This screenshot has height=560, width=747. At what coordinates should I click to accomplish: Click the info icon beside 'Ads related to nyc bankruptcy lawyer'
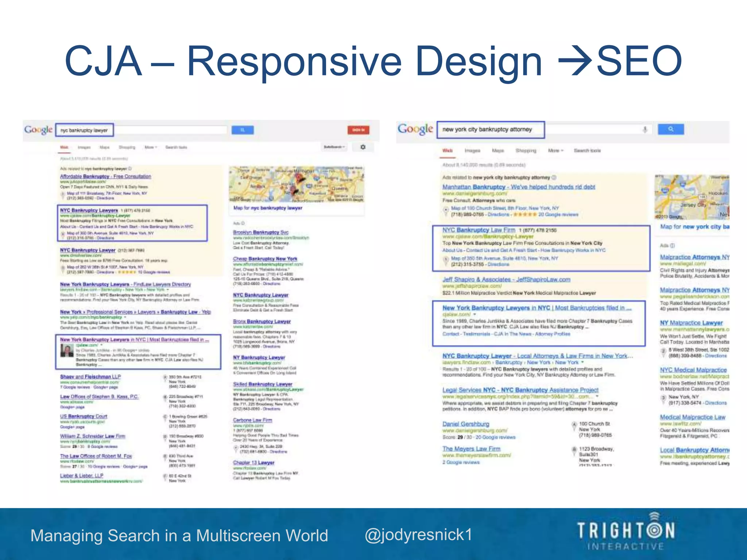(130, 168)
